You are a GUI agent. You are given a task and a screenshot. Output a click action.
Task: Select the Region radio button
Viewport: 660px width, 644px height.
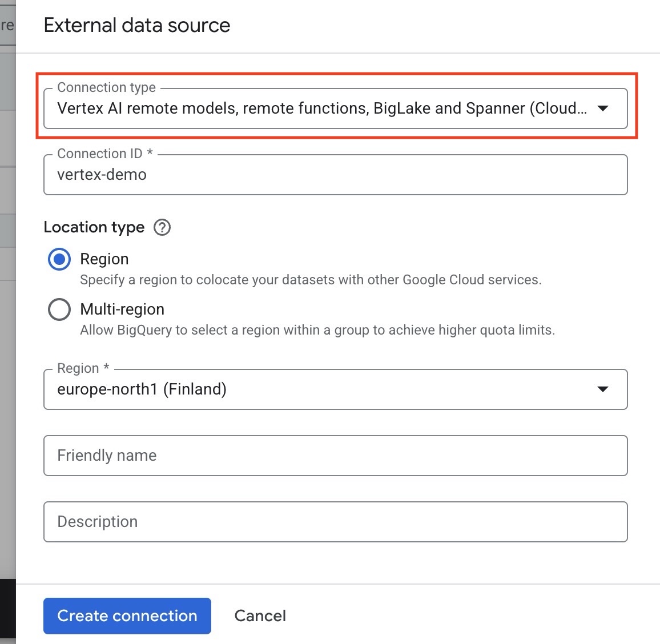pos(59,259)
